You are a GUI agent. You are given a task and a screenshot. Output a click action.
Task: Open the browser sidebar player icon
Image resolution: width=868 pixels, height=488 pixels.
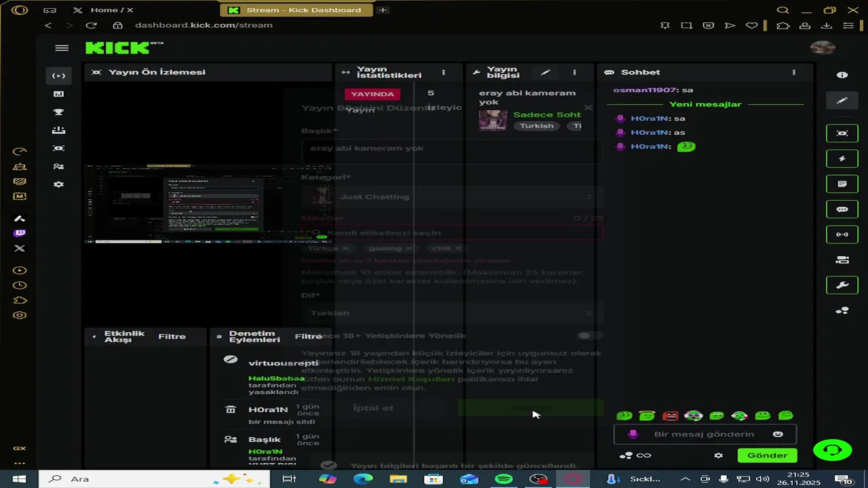(20, 270)
